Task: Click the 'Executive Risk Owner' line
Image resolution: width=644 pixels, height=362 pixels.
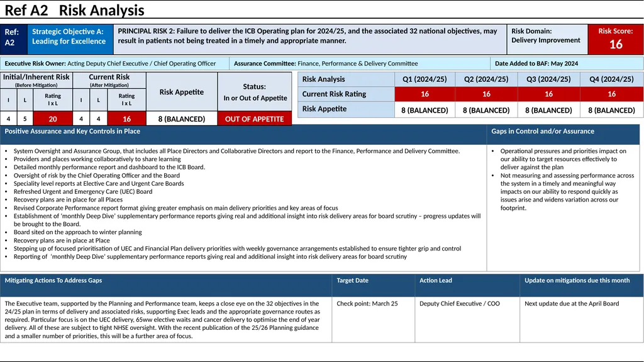Action: pos(110,64)
